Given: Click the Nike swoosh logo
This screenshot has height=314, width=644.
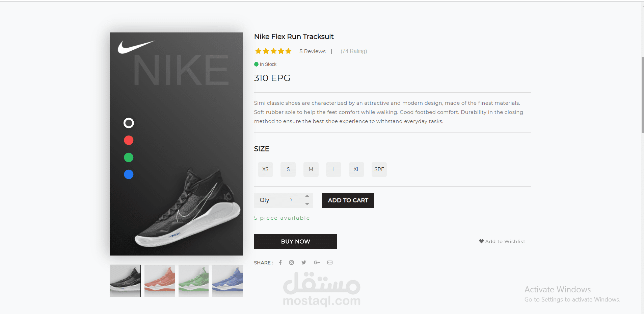Looking at the screenshot, I should pos(135,47).
